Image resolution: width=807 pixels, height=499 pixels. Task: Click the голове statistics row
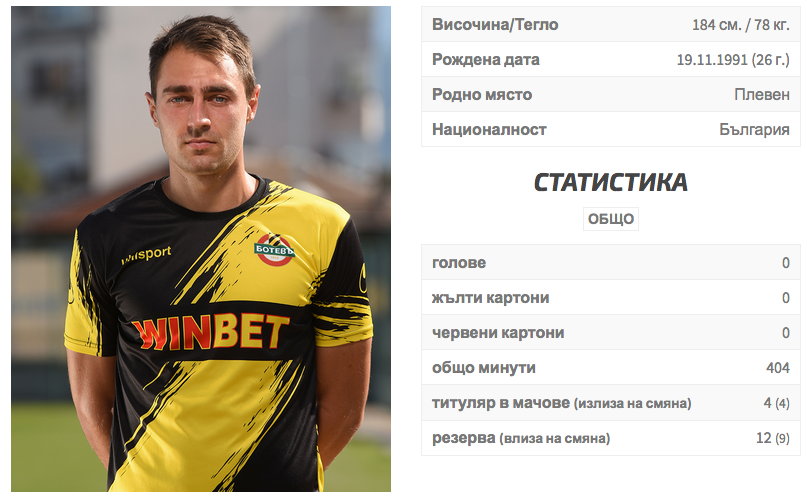tap(611, 262)
